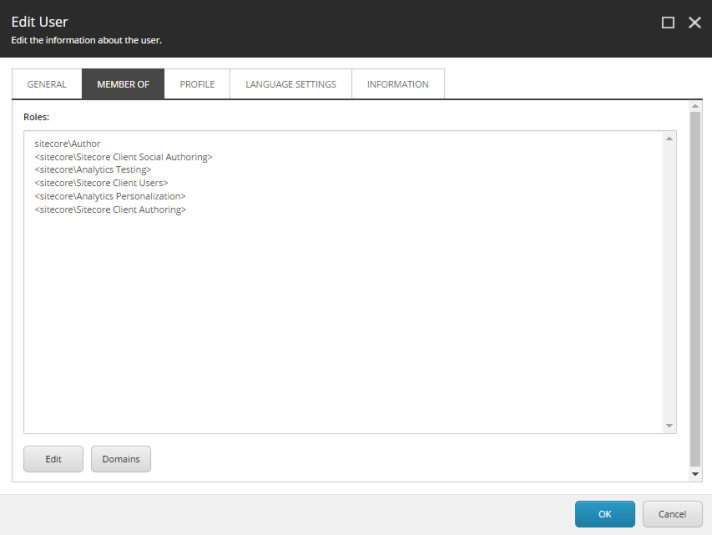Highlight the Sitecore Client Users role
Viewport: 712px width, 535px height.
(x=101, y=183)
